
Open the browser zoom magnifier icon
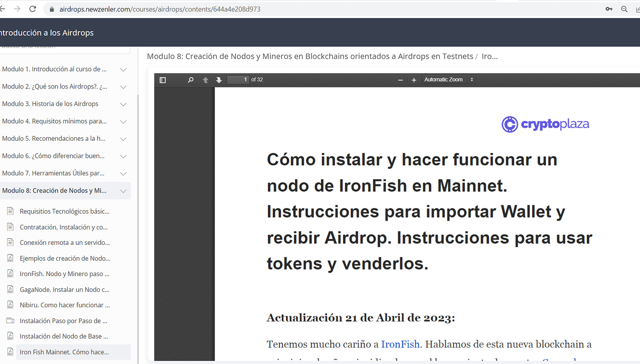624,9
